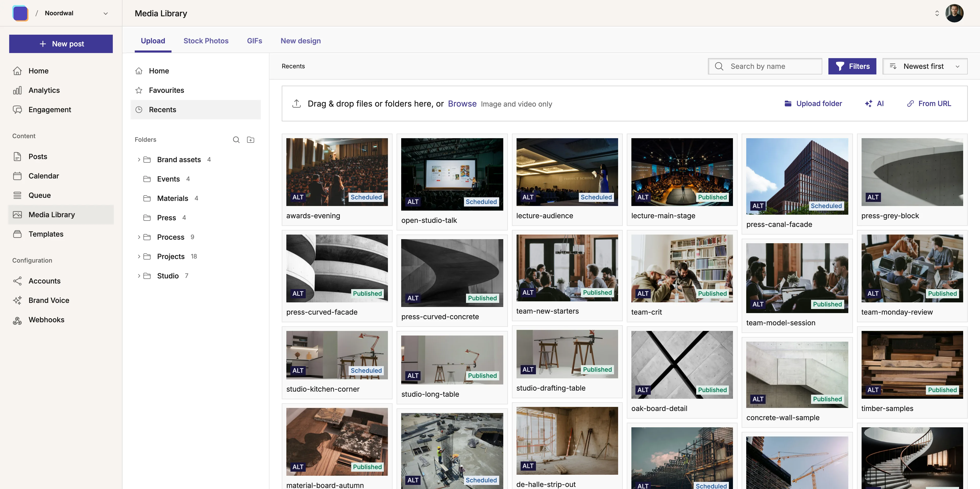Expand the Projects folder
The height and width of the screenshot is (489, 980).
[x=139, y=256]
